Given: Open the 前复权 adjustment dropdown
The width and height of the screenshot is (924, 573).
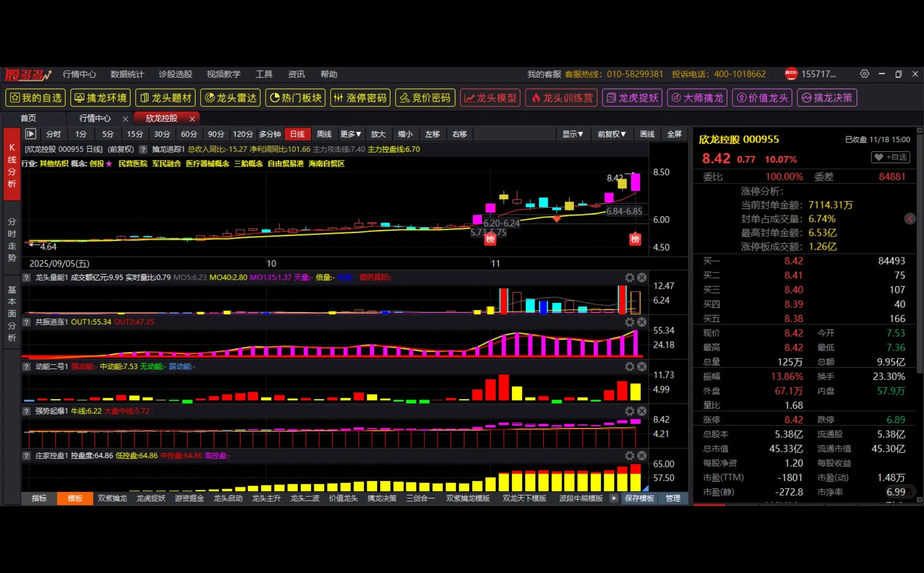Looking at the screenshot, I should tap(611, 134).
